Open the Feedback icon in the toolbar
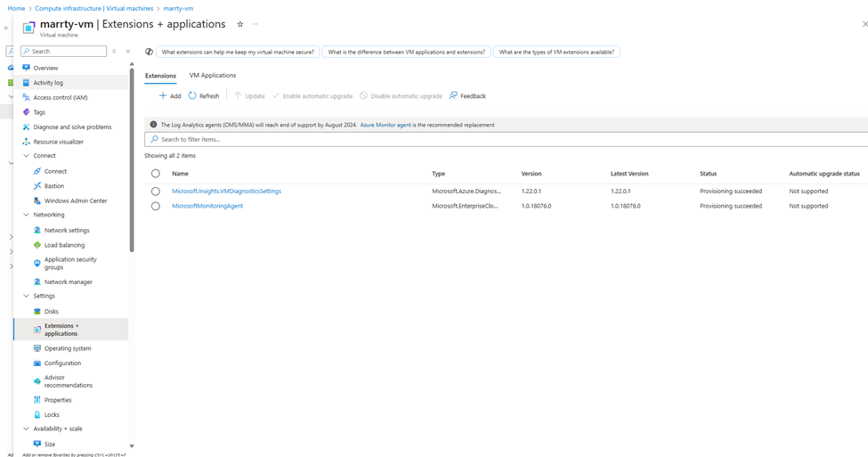 tap(454, 96)
